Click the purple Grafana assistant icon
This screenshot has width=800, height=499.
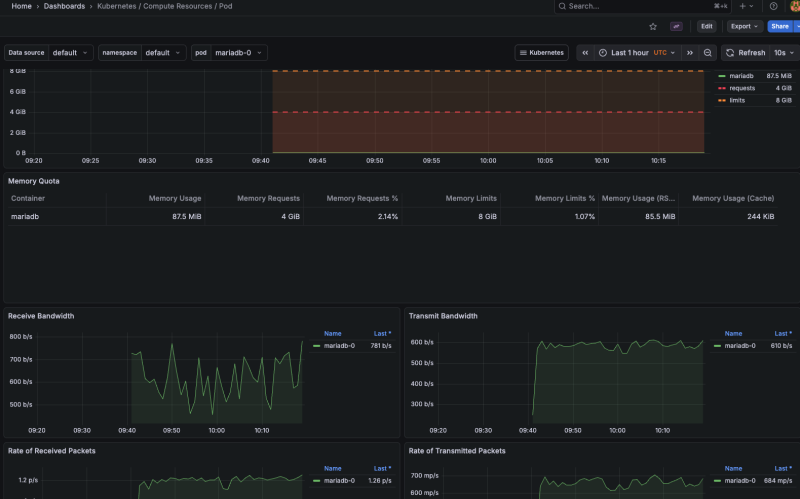678,26
